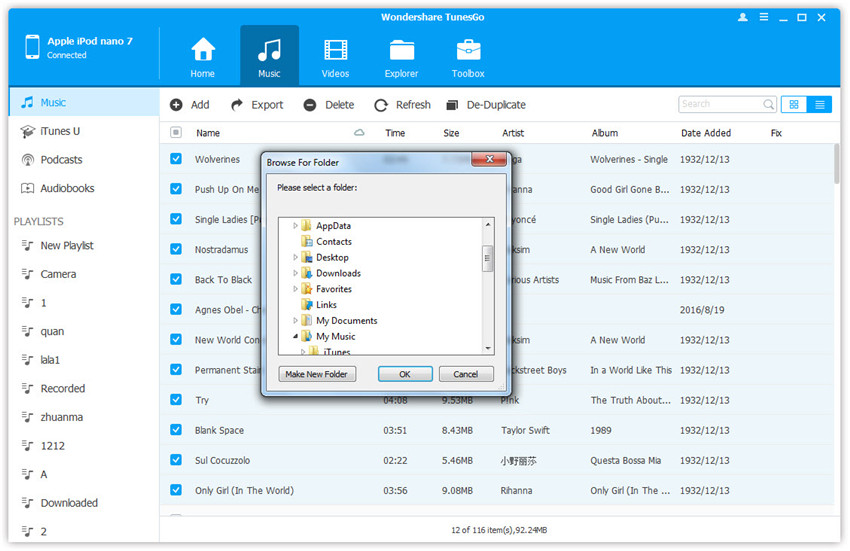The width and height of the screenshot is (850, 551).
Task: Click the Add plus icon
Action: coord(176,105)
